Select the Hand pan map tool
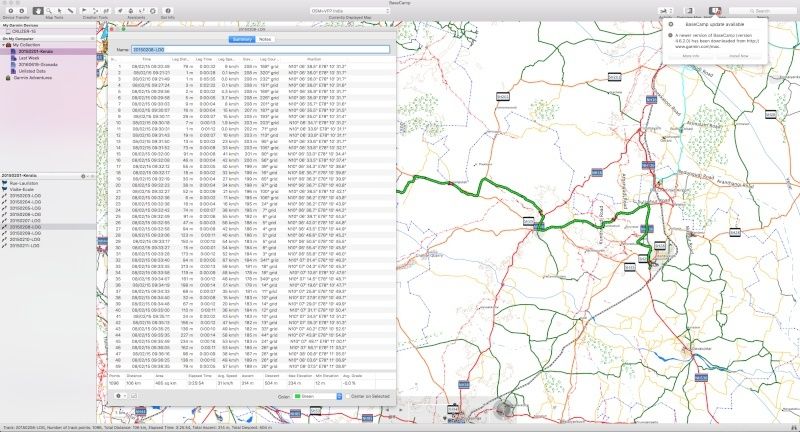Screen dimensions: 800x432 tap(38, 10)
